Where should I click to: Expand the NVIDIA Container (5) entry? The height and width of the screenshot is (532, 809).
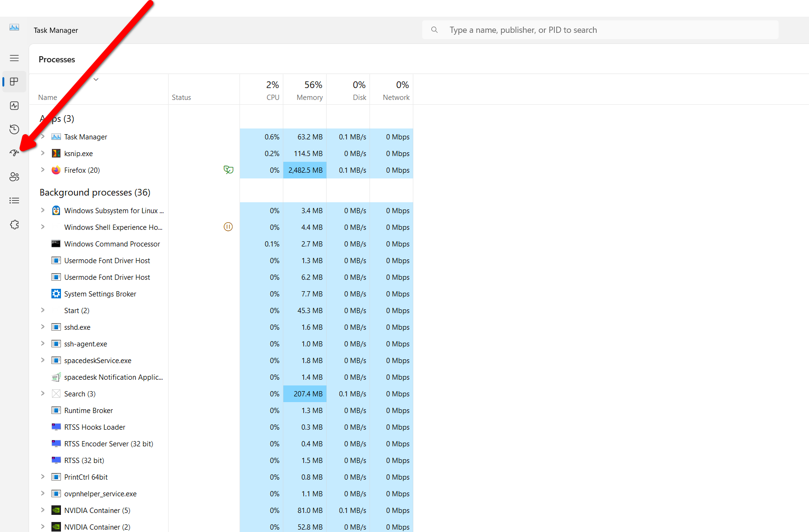(42, 510)
